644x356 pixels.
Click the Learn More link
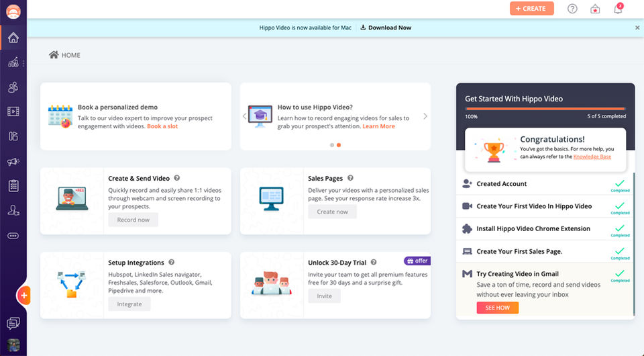pos(378,126)
